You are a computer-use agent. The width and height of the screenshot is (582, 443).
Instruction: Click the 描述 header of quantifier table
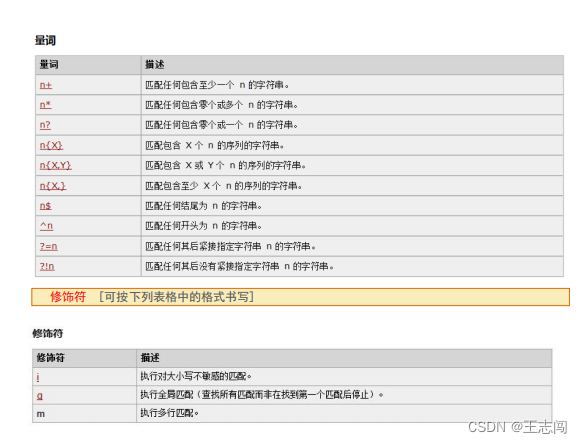154,65
